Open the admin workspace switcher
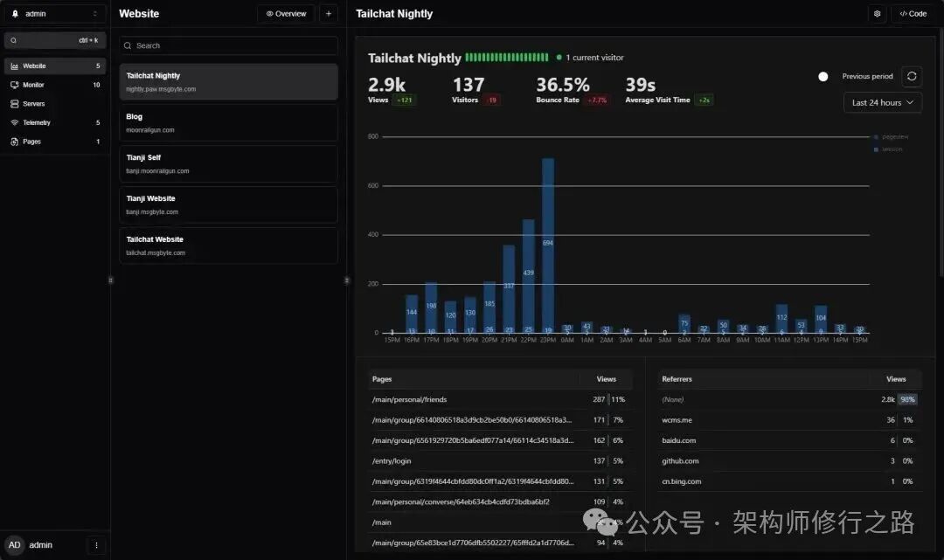The height and width of the screenshot is (560, 944). pos(54,14)
